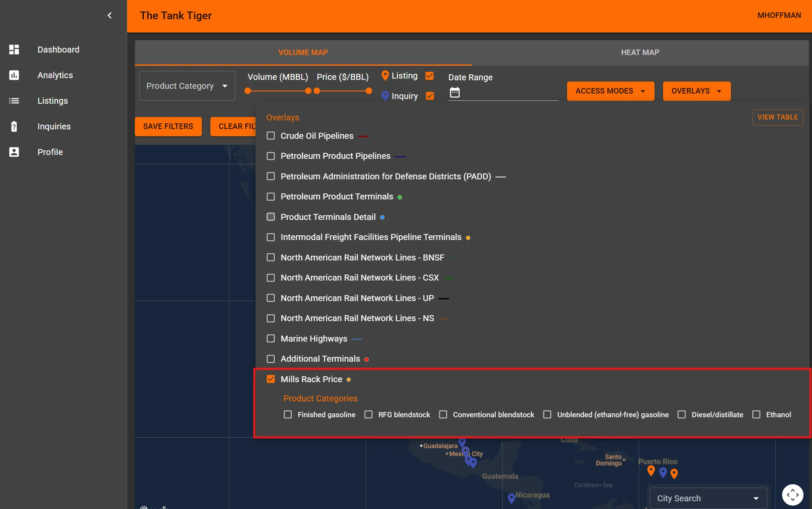Select the blue map pin near Nicaragua

tap(512, 498)
